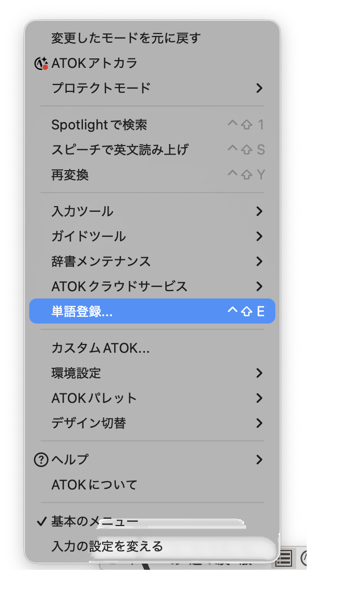The image size is (364, 598).
Task: Expand the 入力ツール submenu chevron
Action: point(259,211)
